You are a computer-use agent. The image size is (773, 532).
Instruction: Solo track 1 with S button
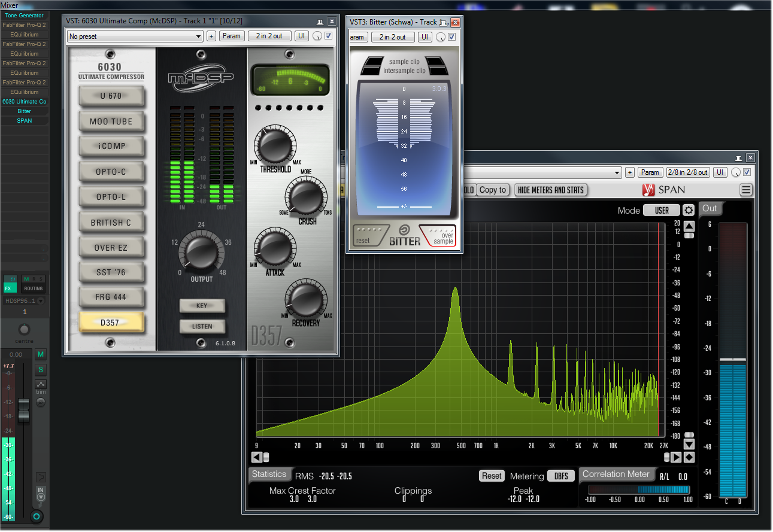click(41, 369)
